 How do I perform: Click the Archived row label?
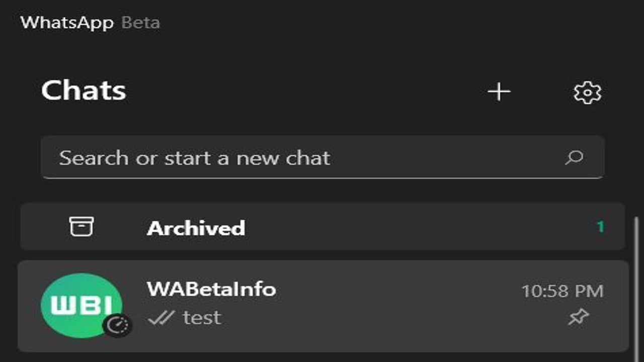196,228
